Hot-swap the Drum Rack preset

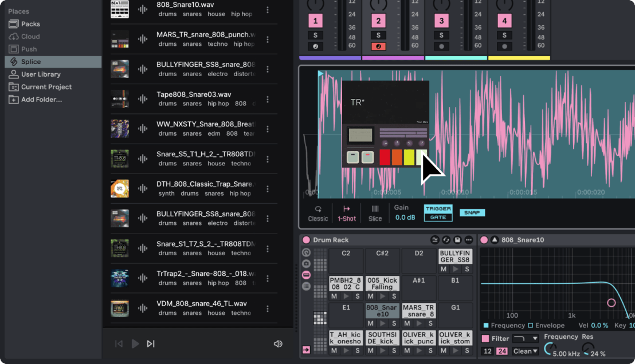pos(446,240)
